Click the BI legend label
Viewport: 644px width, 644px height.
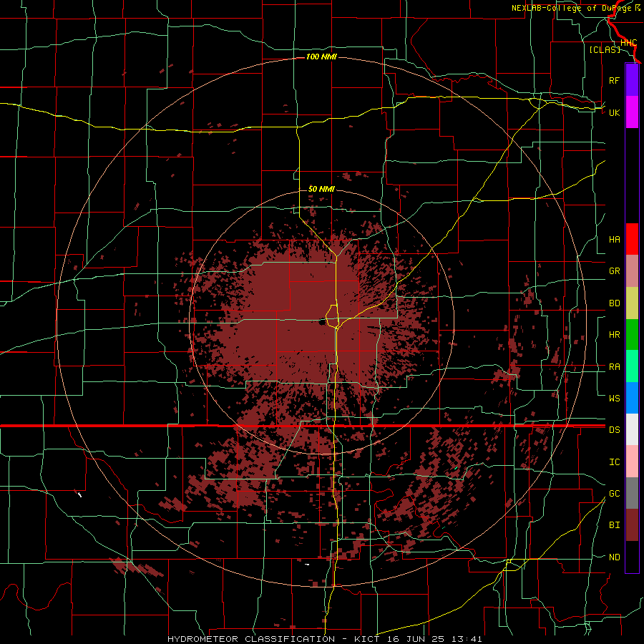(x=614, y=525)
